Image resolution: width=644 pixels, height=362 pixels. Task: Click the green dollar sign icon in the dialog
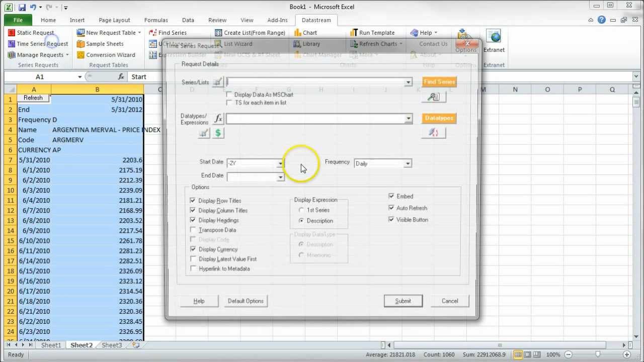(x=218, y=133)
